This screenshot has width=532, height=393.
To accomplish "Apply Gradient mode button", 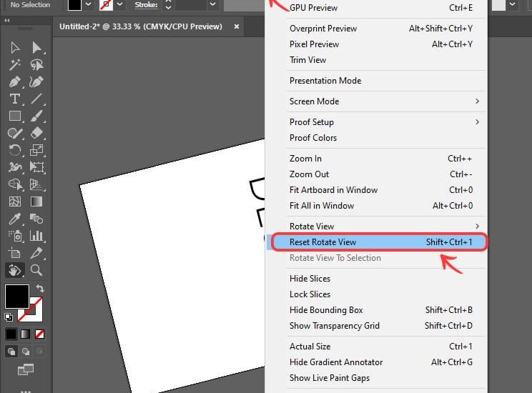I will click(26, 334).
